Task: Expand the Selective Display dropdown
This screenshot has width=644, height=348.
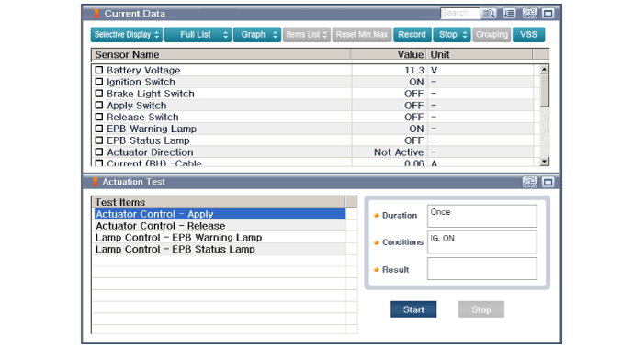Action: (x=127, y=35)
